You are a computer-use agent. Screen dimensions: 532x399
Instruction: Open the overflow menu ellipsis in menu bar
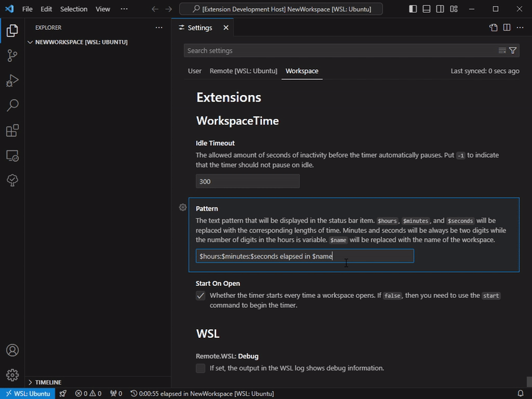[x=124, y=9]
